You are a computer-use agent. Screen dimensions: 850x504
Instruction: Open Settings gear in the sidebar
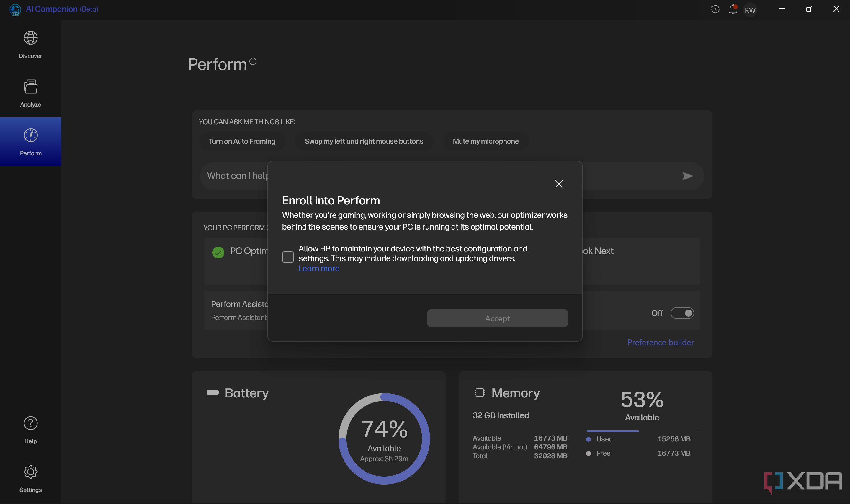click(31, 472)
